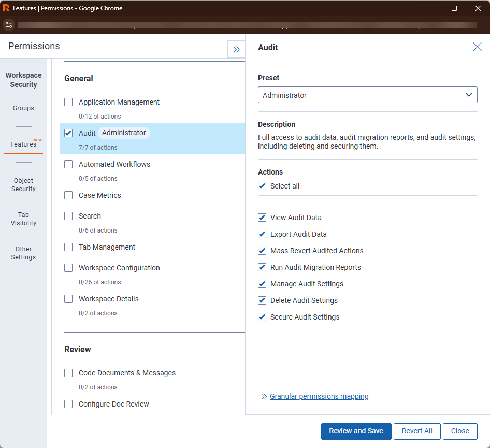The image size is (490, 448).
Task: Click the site info icon in address bar
Action: [x=9, y=25]
